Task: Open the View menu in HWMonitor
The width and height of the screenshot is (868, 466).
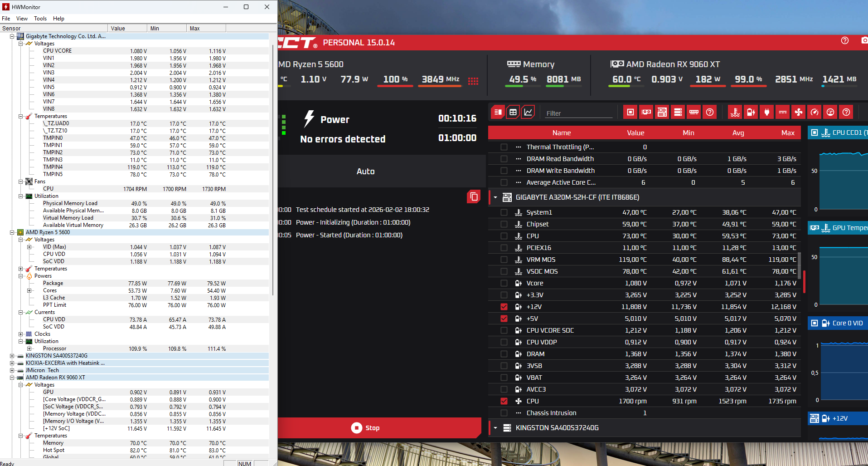Action: [x=22, y=19]
